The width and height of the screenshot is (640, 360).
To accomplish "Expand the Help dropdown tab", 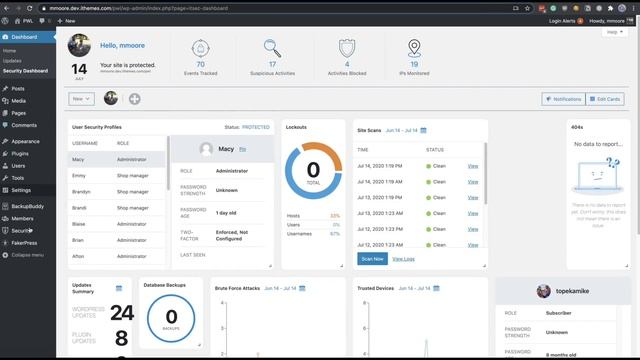I will point(615,32).
